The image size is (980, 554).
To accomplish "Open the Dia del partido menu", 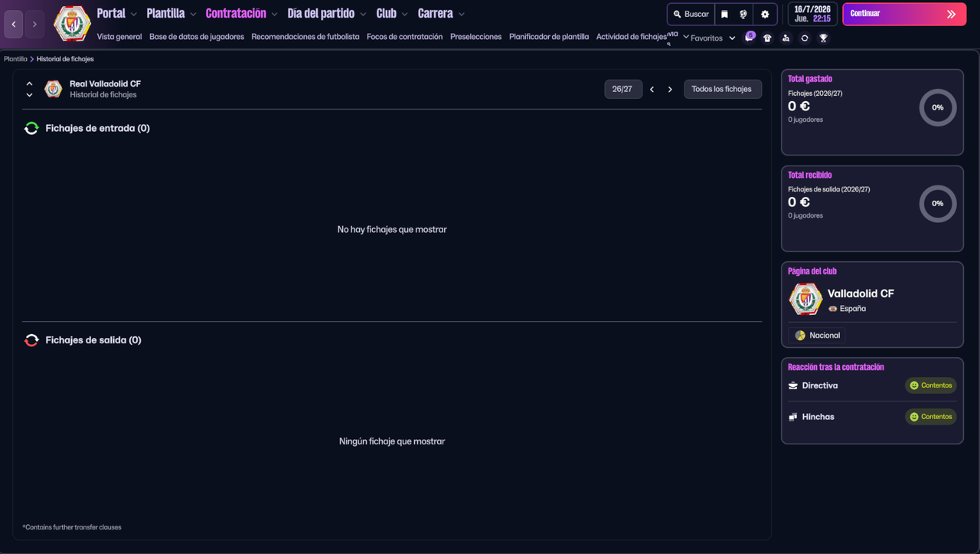I will point(321,13).
